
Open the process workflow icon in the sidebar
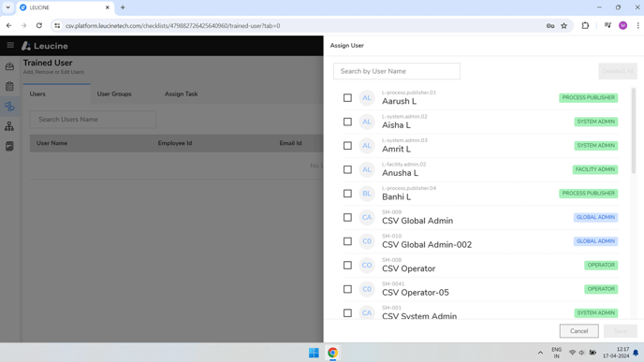9,107
